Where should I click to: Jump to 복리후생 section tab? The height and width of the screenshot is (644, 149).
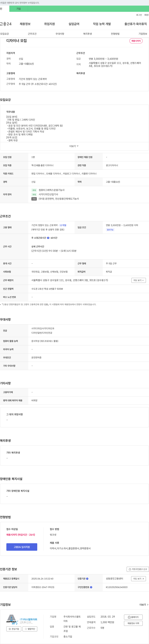point(88,34)
